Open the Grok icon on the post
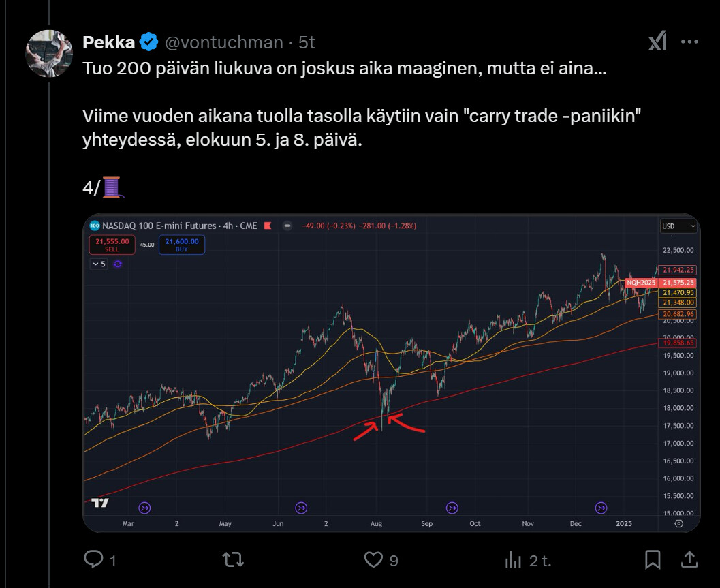Screen dimensions: 720x588 coord(657,42)
